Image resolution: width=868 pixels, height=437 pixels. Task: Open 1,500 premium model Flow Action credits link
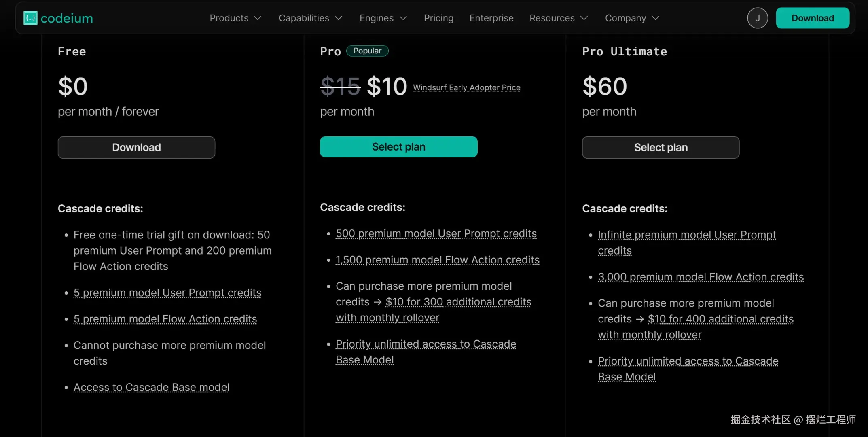(x=437, y=260)
